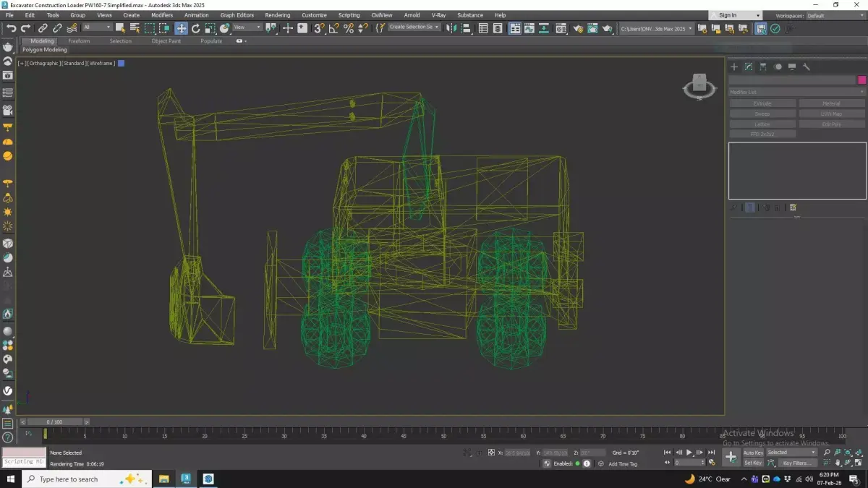
Task: Click the Play Animation button
Action: coord(689,453)
